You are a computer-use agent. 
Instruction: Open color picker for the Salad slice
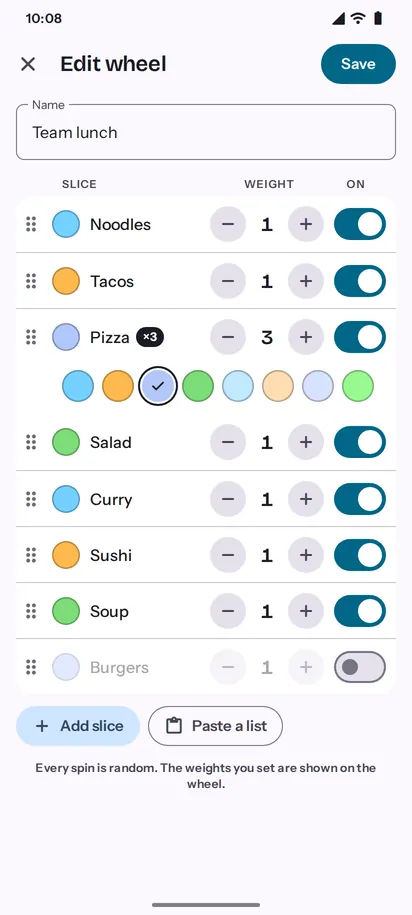click(66, 442)
